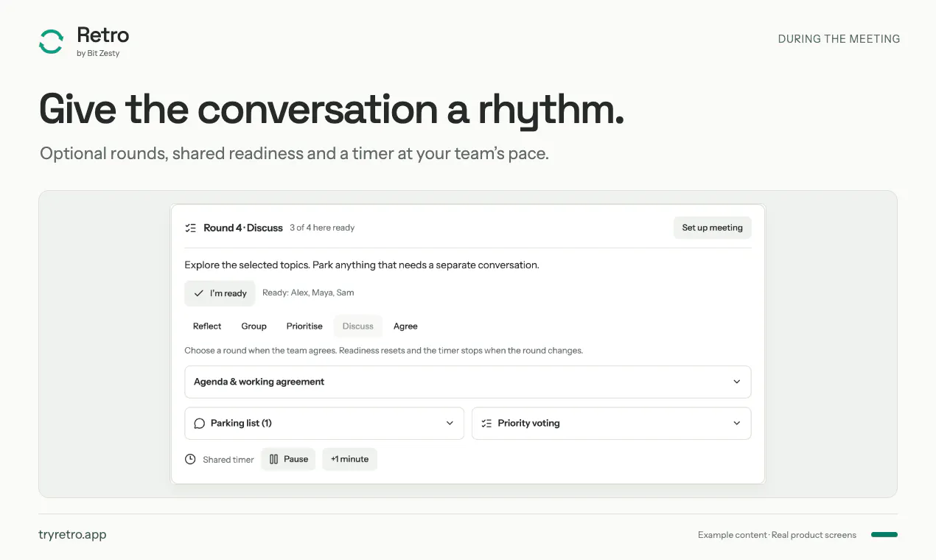Click the speech bubble icon in Parking list

point(199,424)
